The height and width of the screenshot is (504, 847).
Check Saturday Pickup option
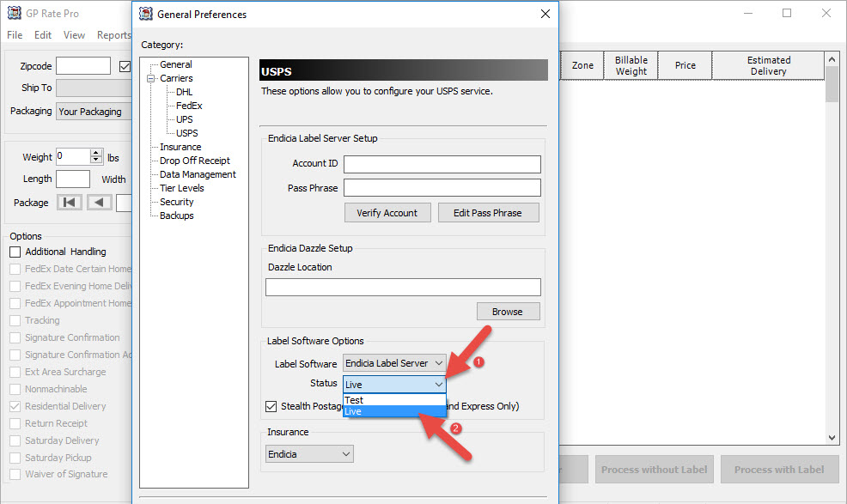point(15,458)
